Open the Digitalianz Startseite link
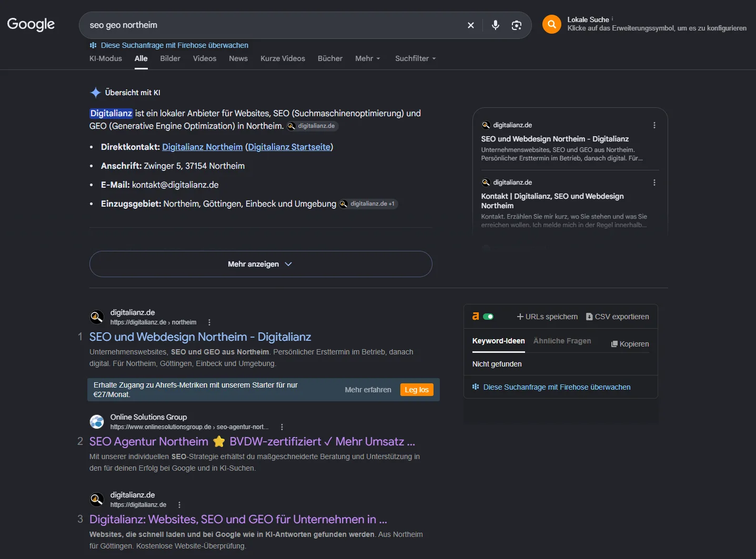Image resolution: width=756 pixels, height=559 pixels. coord(289,147)
